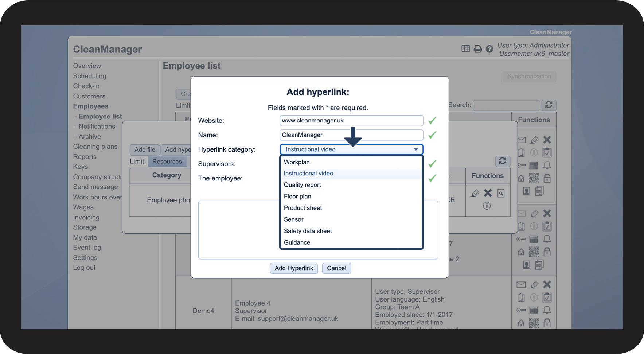
Task: Click the table grid icon in header
Action: [x=465, y=49]
